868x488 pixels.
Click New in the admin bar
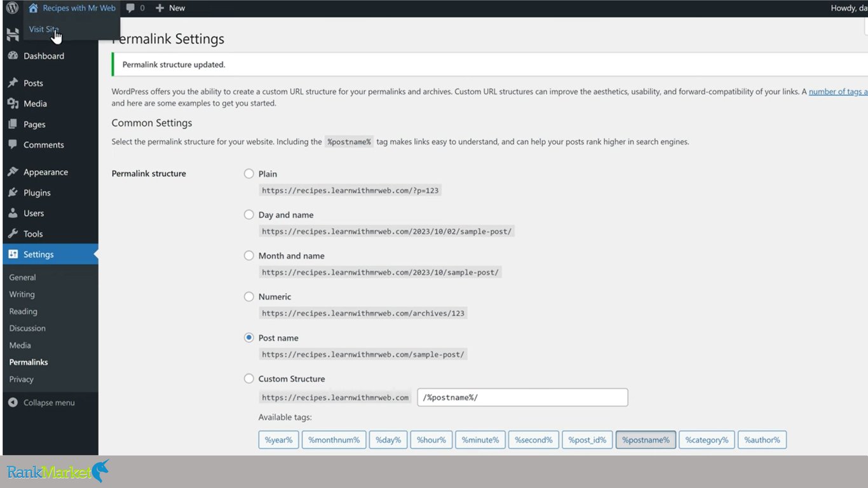coord(177,8)
